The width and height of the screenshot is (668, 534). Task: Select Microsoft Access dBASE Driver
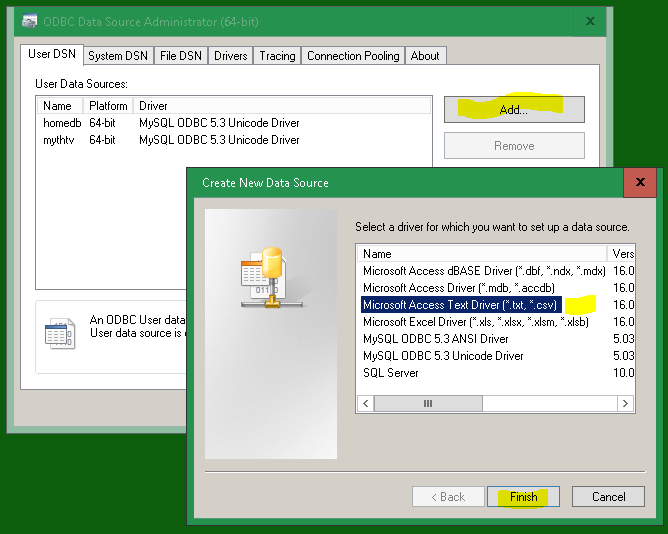[x=484, y=271]
